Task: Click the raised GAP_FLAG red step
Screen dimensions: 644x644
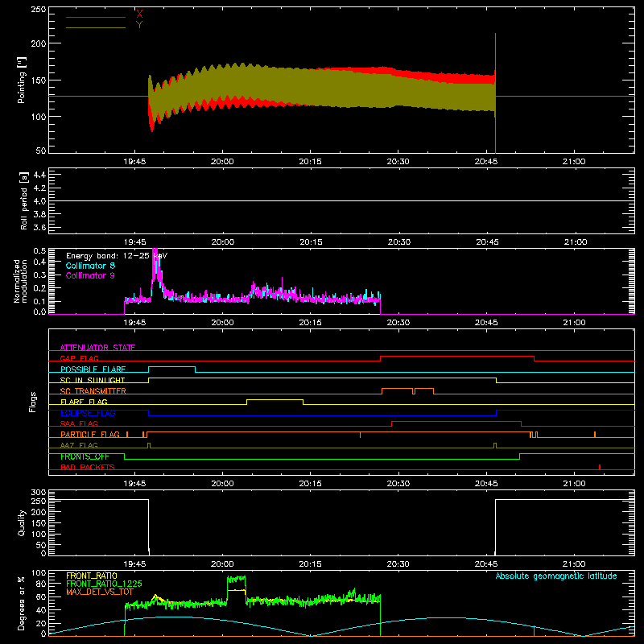Action: tap(457, 357)
